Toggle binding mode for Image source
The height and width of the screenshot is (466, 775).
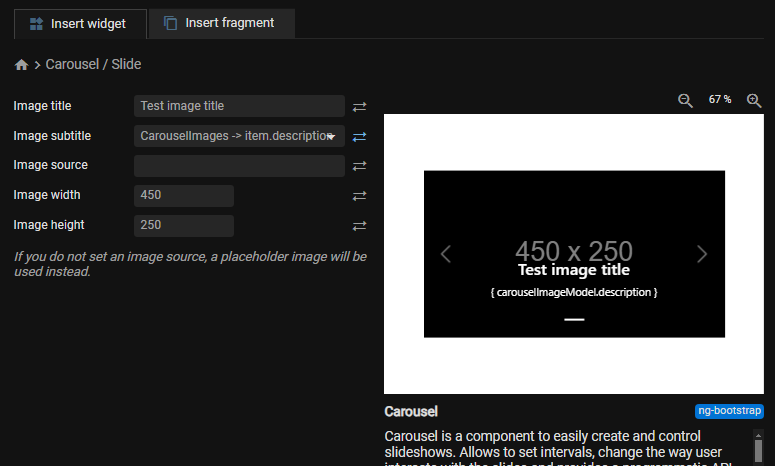[x=359, y=166]
